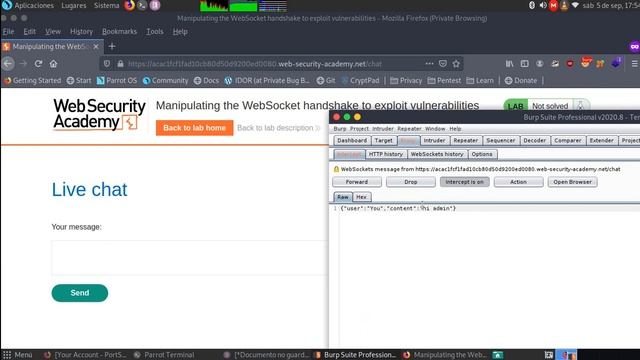The height and width of the screenshot is (360, 640).
Task: Switch to WebSockets history tab in Burp
Action: click(x=437, y=154)
